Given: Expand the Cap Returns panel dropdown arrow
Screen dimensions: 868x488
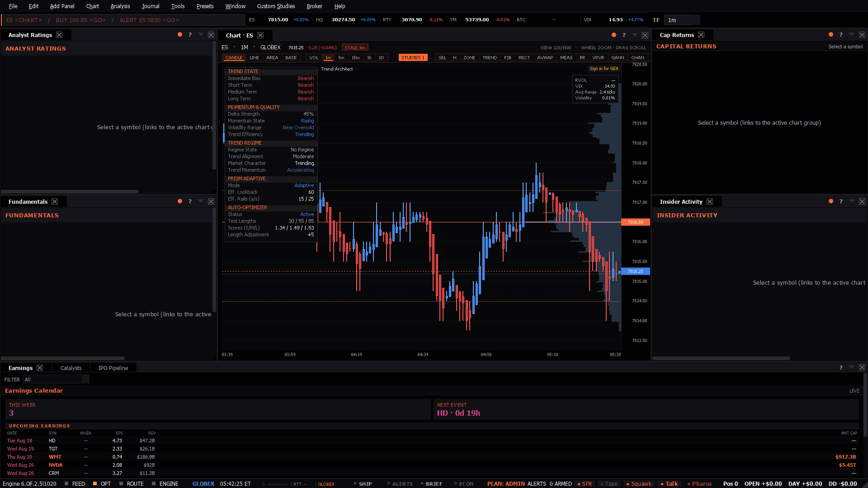Looking at the screenshot, I should pyautogui.click(x=852, y=35).
